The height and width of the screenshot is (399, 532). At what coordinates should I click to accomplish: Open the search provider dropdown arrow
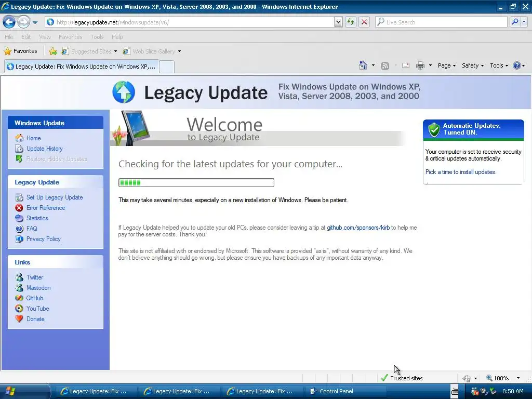coord(524,22)
